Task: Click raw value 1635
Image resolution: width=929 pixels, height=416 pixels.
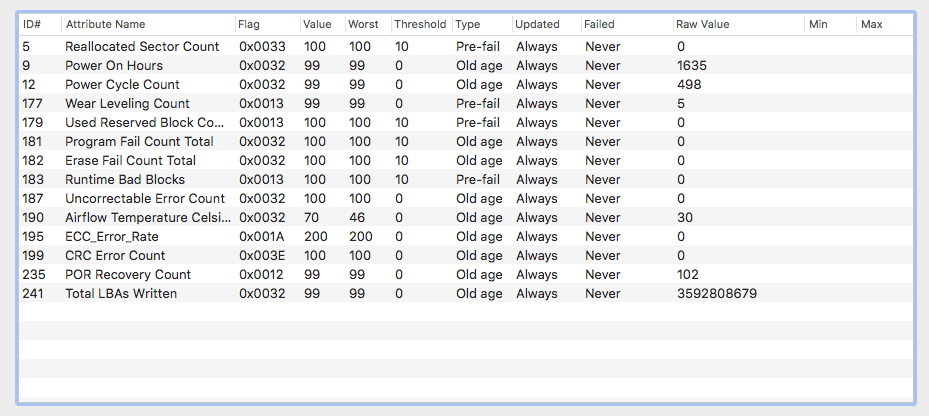Action: click(691, 65)
